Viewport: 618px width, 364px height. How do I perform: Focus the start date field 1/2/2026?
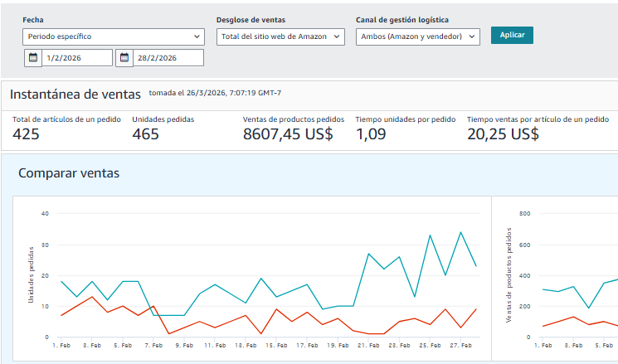click(76, 58)
